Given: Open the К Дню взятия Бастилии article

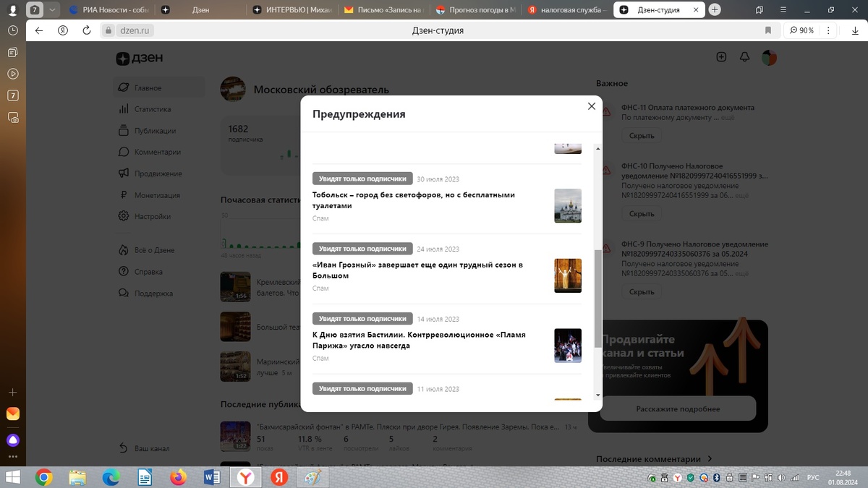Looking at the screenshot, I should pyautogui.click(x=419, y=341).
